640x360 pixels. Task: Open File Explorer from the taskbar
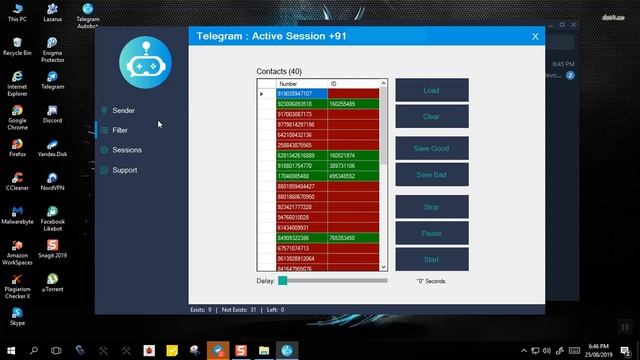264,351
